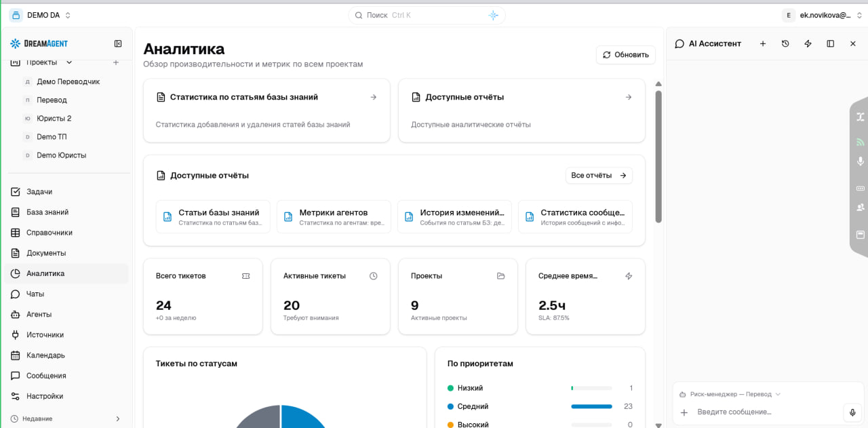Screen dimensions: 868x428
Task: Click the lightning icon on Среднее время card
Action: click(x=628, y=276)
